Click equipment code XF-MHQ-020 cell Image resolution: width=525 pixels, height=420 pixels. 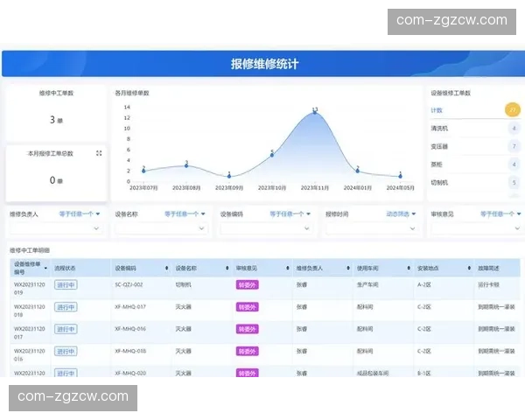130,373
